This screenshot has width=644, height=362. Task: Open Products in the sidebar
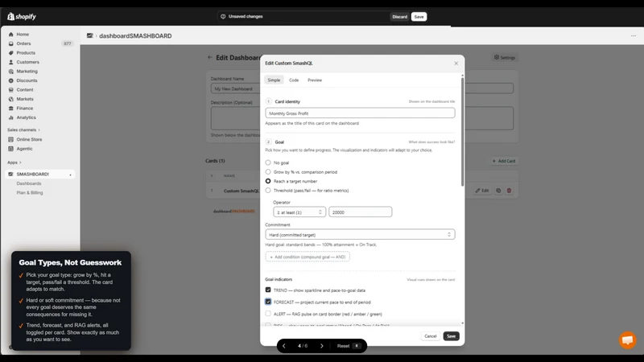[x=26, y=53]
